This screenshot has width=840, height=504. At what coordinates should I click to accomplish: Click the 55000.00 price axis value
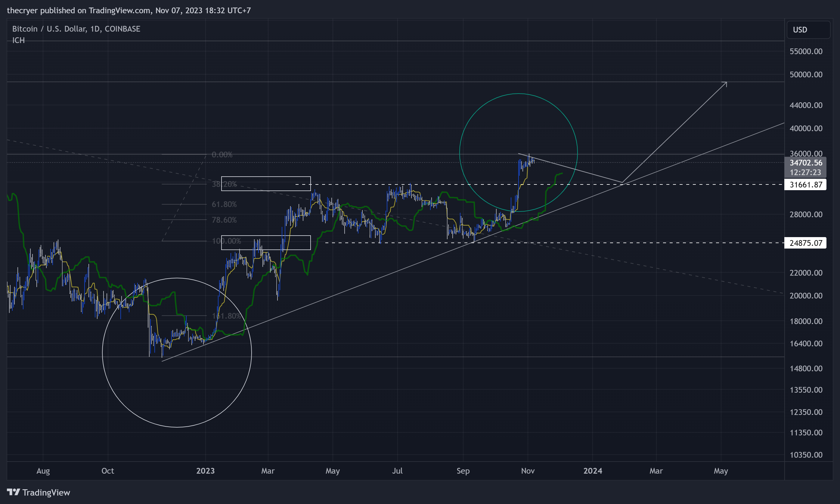click(806, 52)
